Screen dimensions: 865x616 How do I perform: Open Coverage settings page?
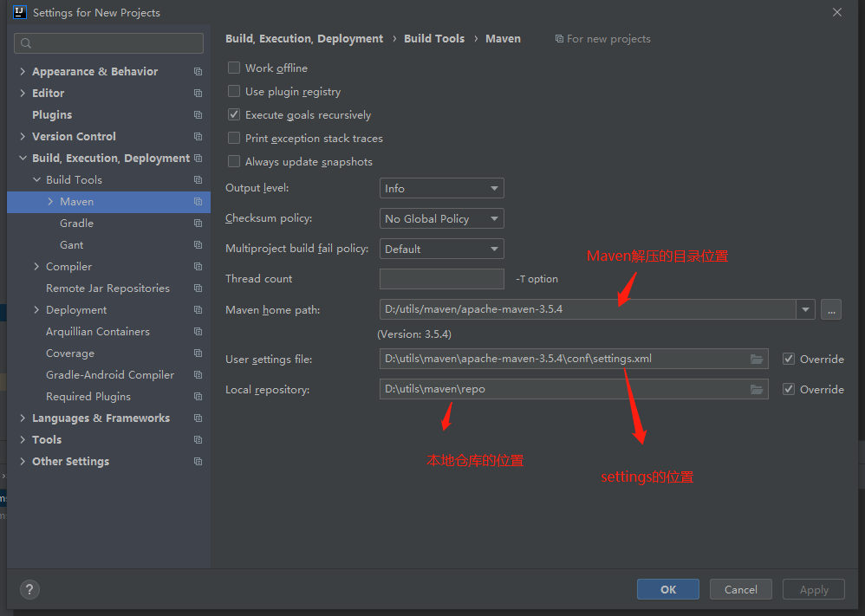coord(70,353)
